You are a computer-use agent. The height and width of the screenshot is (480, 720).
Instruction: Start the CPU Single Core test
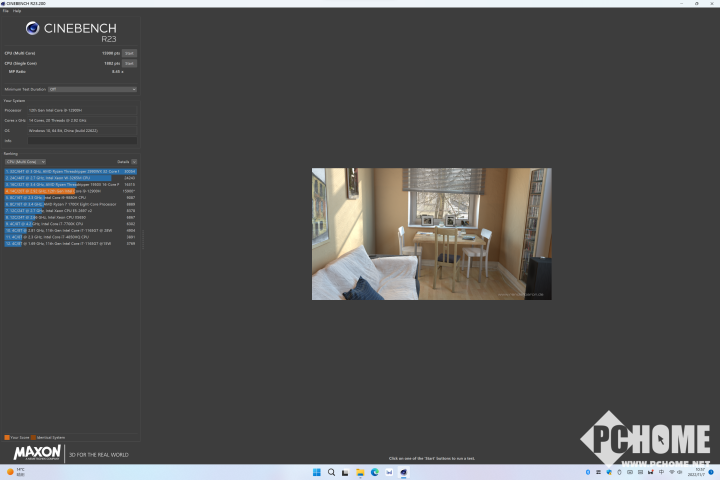(x=129, y=63)
